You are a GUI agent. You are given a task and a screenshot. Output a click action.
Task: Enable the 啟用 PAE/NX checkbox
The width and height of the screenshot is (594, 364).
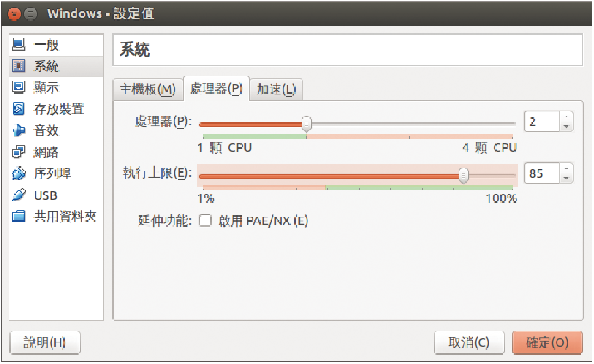(x=205, y=220)
